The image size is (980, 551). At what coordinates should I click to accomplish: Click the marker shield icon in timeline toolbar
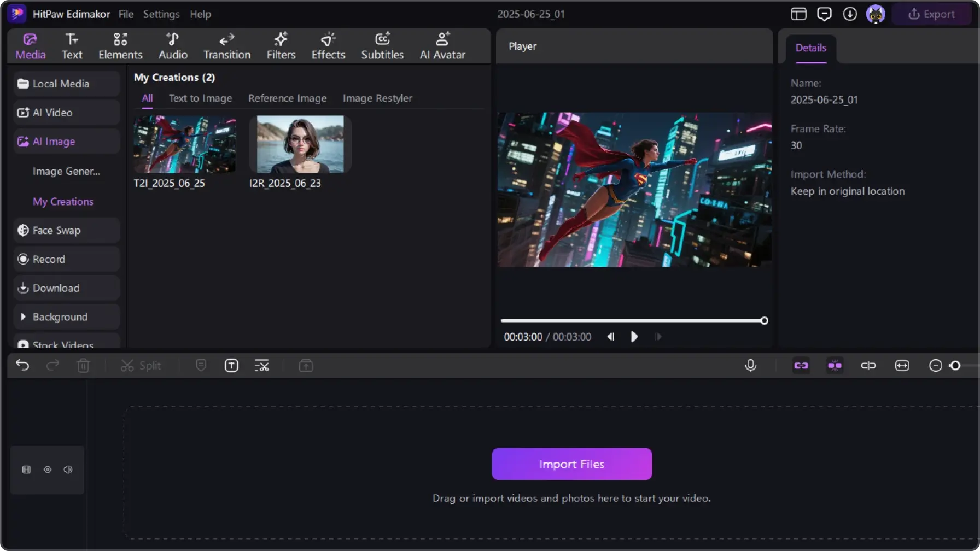point(201,365)
